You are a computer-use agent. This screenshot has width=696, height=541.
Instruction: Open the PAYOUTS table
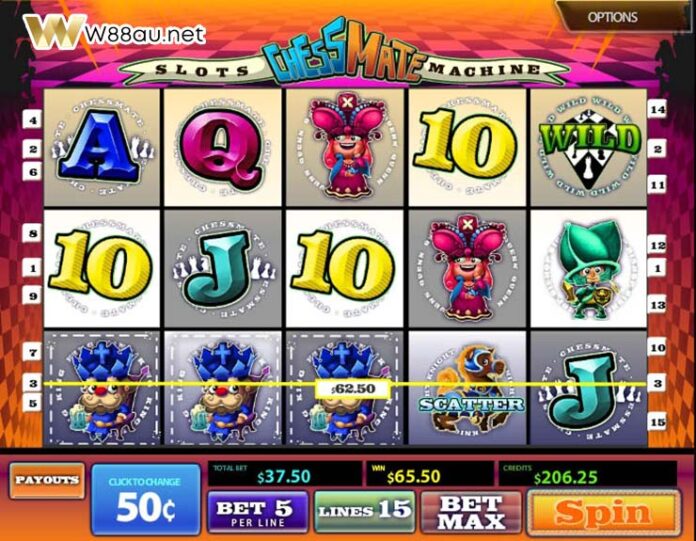(47, 480)
